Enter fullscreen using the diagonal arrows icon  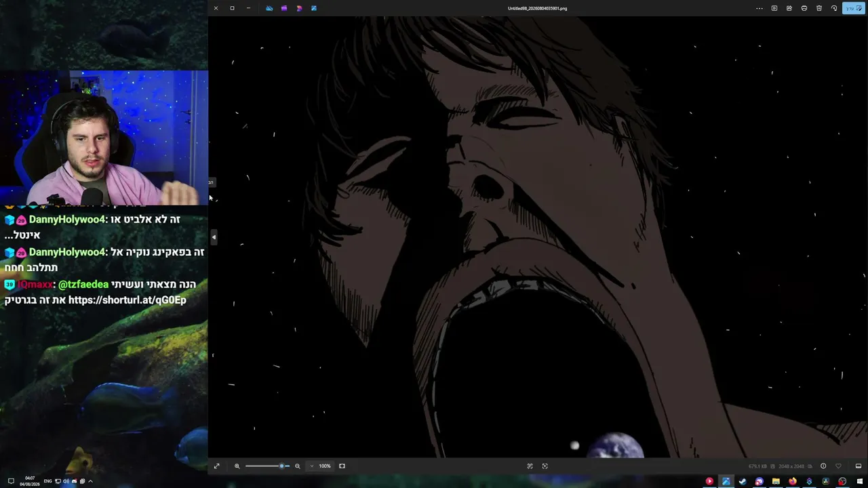tap(216, 466)
